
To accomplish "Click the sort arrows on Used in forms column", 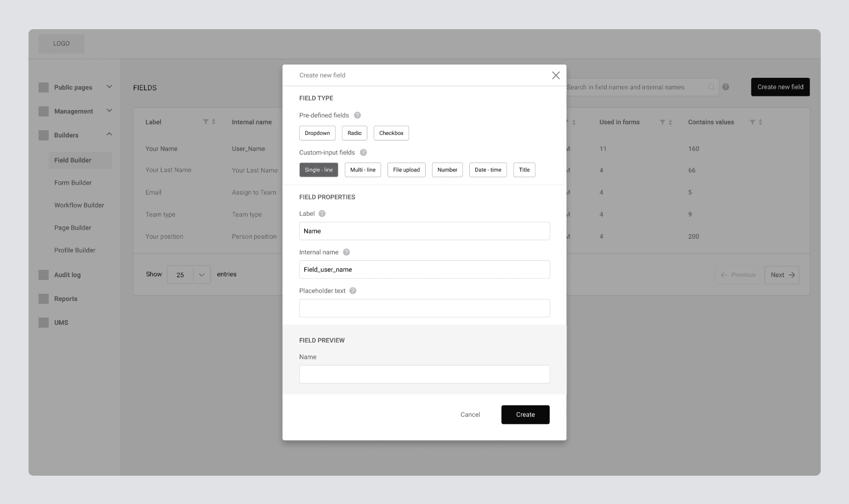I will 670,122.
